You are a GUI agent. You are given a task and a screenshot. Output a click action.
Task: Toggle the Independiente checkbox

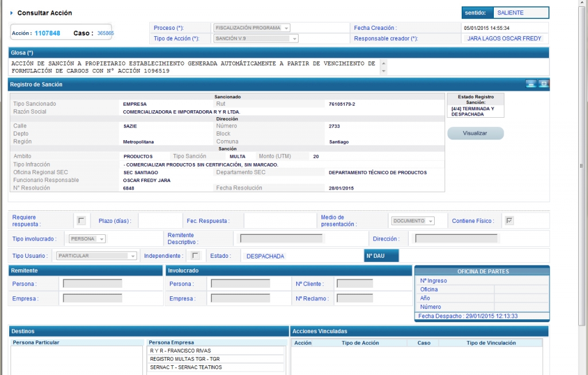click(195, 256)
